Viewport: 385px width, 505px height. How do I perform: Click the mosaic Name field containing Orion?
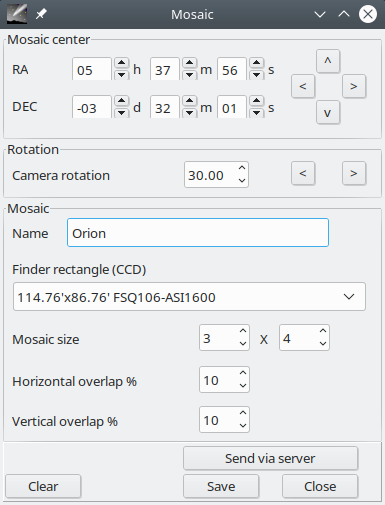(198, 233)
